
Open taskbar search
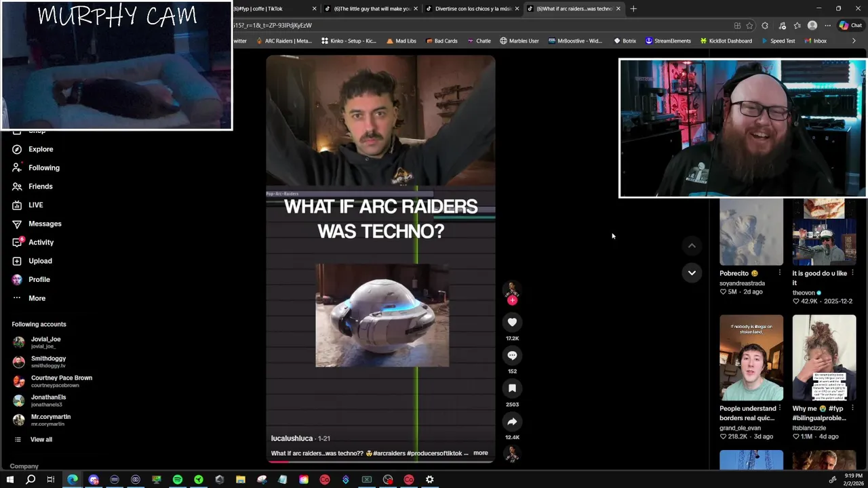point(31,479)
